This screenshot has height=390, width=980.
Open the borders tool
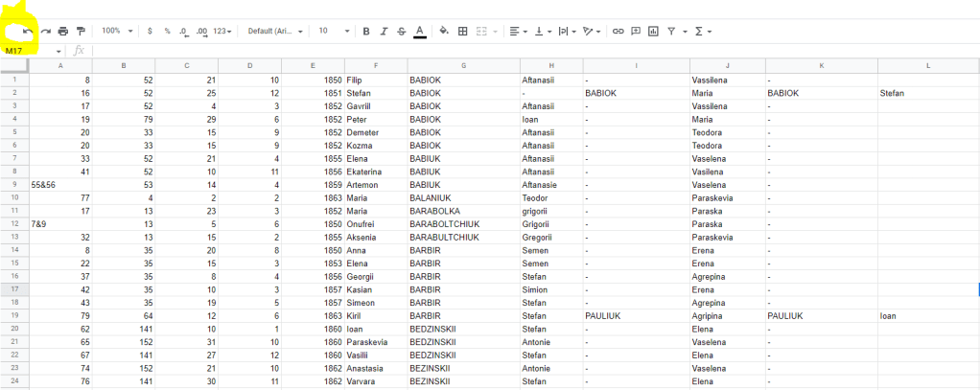coord(463,32)
